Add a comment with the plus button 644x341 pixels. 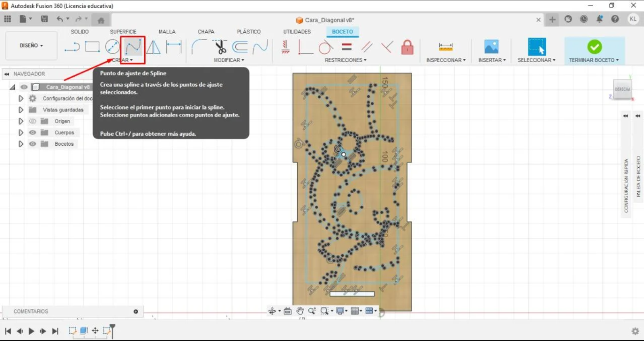[136, 312]
